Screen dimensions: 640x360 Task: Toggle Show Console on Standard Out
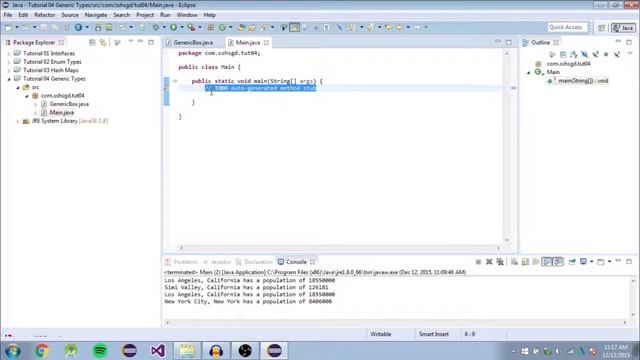547,262
